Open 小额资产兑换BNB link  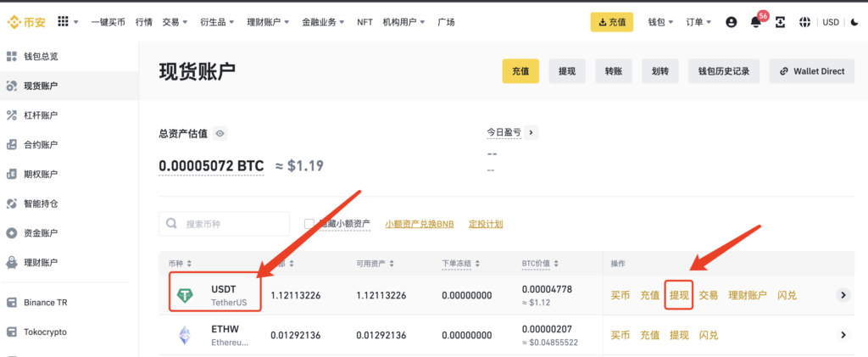tap(420, 224)
